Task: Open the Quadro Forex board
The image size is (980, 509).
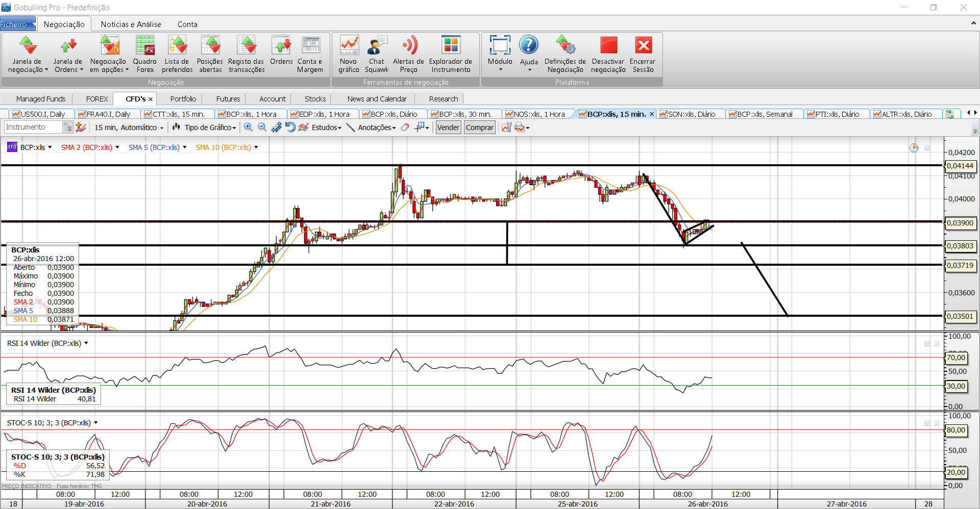Action: (x=145, y=54)
